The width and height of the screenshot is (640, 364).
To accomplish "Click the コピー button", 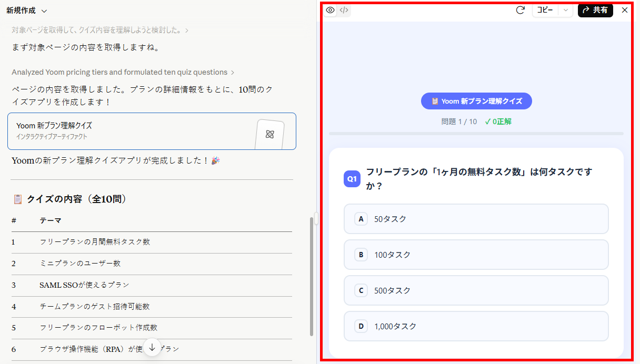I will [x=545, y=10].
